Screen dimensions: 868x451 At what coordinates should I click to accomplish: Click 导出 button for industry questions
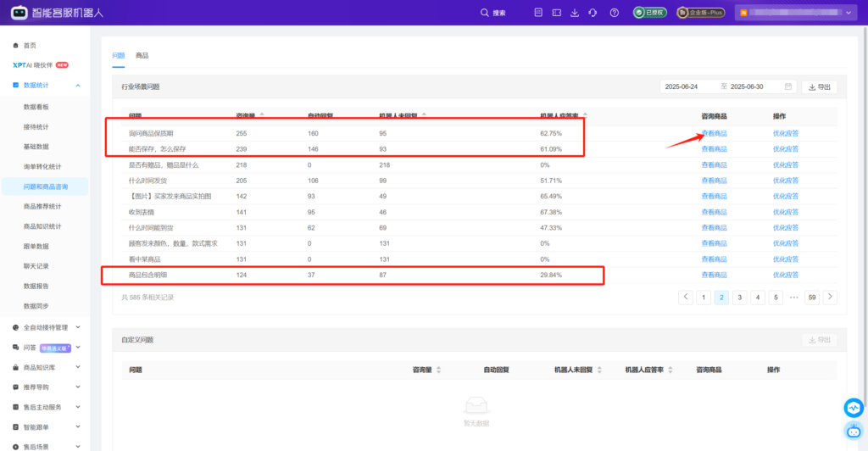coord(819,86)
